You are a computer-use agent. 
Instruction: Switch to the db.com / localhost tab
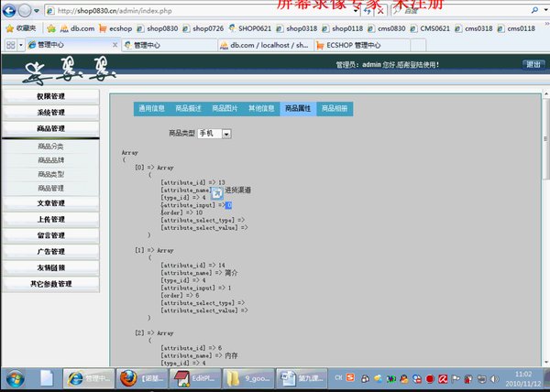tap(265, 45)
